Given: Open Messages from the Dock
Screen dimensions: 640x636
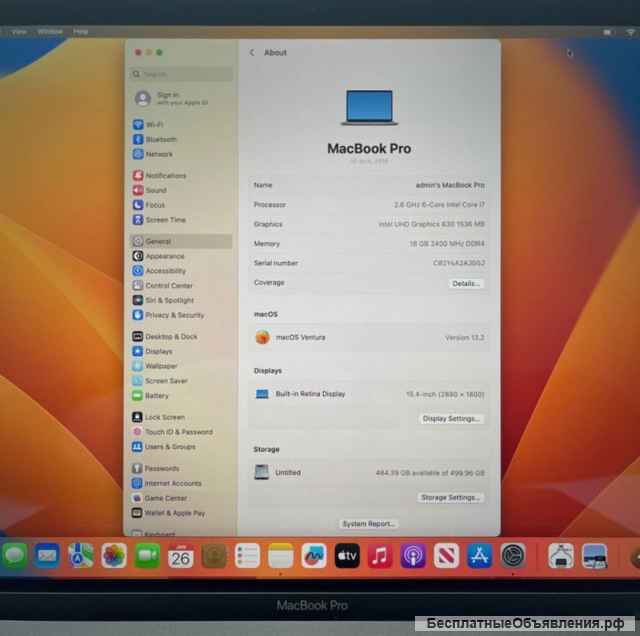Looking at the screenshot, I should [15, 555].
